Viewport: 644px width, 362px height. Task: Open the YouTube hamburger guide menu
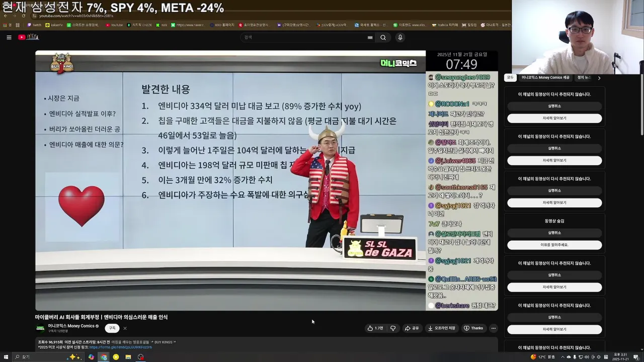pos(9,37)
